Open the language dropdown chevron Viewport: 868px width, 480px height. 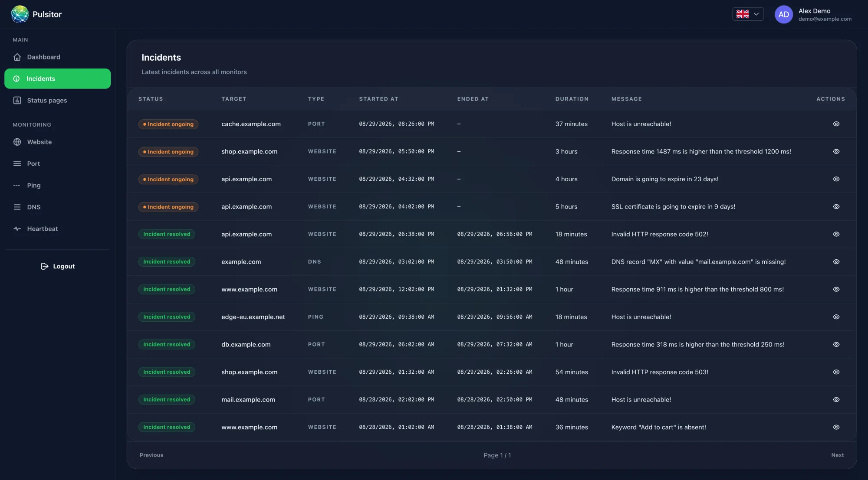(x=756, y=14)
